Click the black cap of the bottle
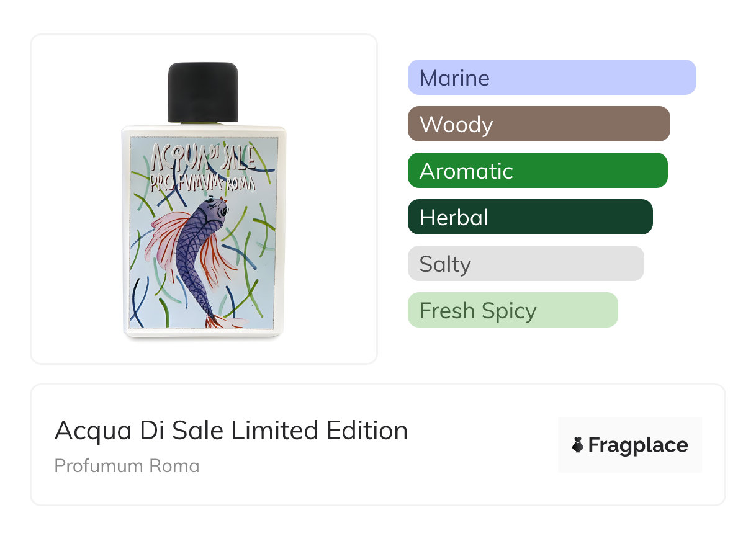This screenshot has width=756, height=536. tap(203, 91)
